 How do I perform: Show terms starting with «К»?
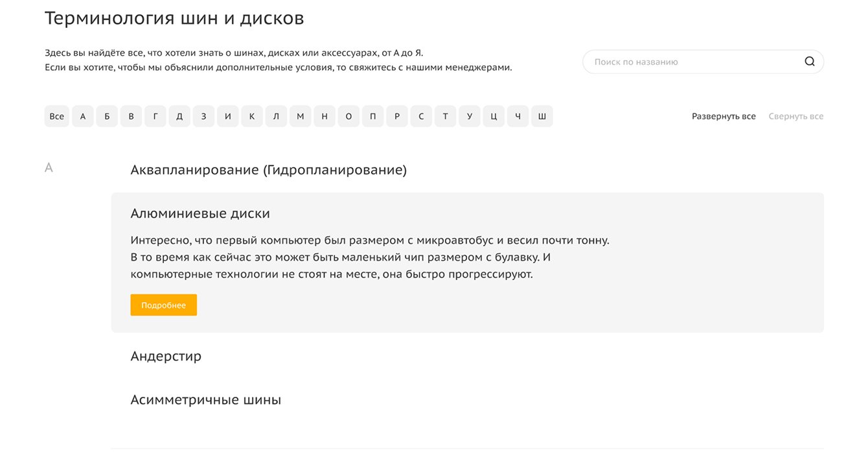coord(252,116)
